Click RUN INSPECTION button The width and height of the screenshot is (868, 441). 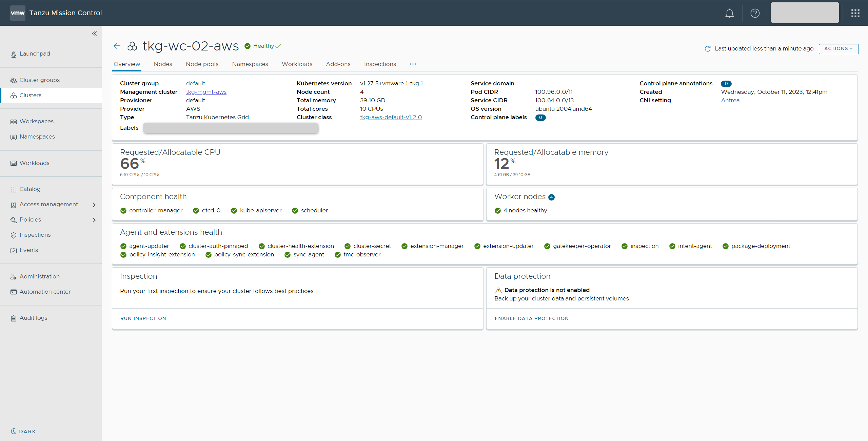pyautogui.click(x=143, y=318)
